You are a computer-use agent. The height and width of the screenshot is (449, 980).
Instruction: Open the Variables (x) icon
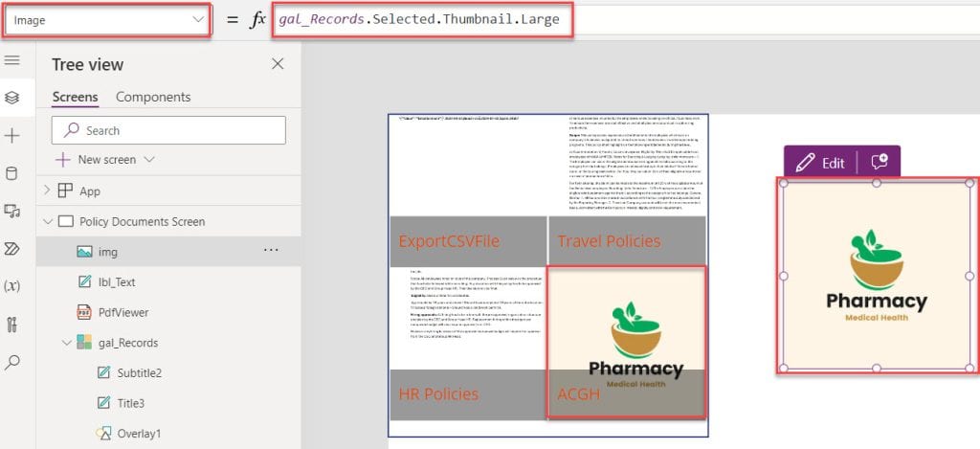point(11,286)
